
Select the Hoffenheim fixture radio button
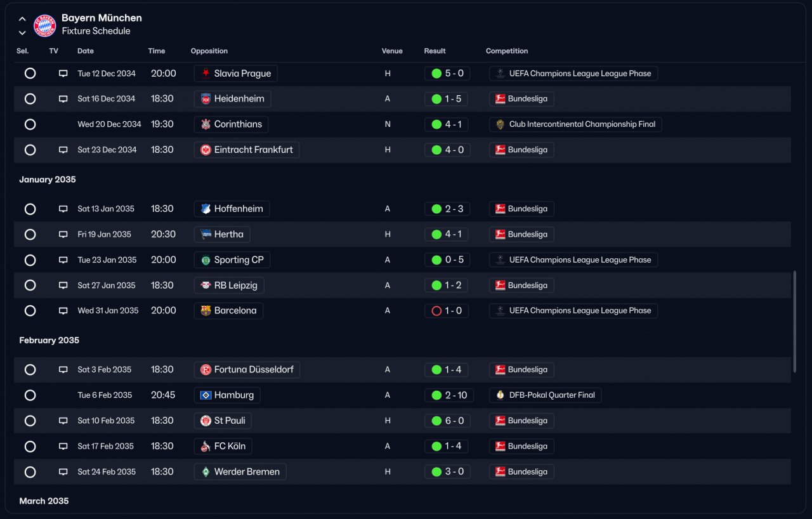[x=30, y=209]
